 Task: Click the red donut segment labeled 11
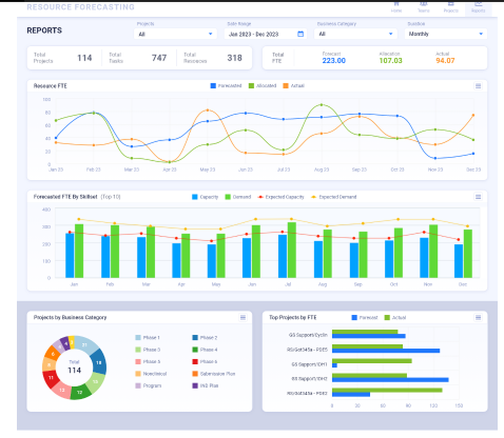click(x=50, y=378)
